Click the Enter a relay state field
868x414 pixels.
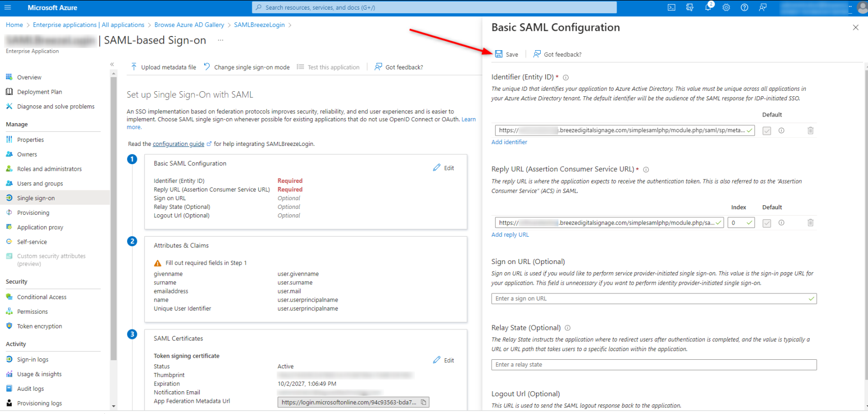click(x=654, y=365)
